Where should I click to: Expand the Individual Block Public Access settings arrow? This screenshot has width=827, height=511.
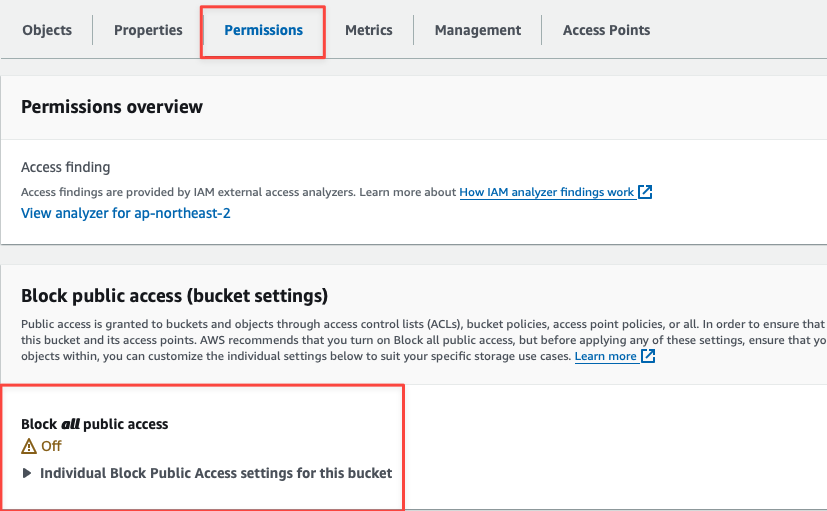pos(27,473)
